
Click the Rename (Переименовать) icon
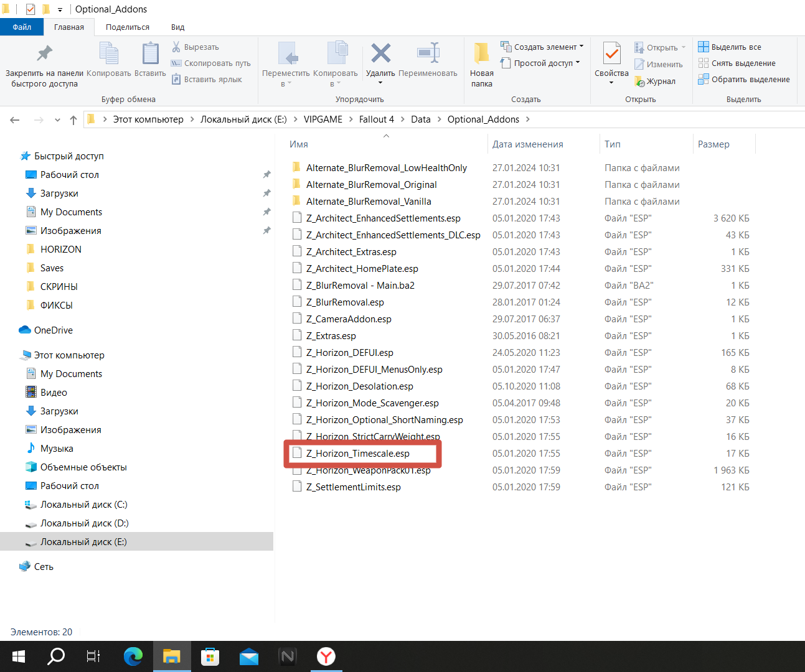(x=428, y=54)
